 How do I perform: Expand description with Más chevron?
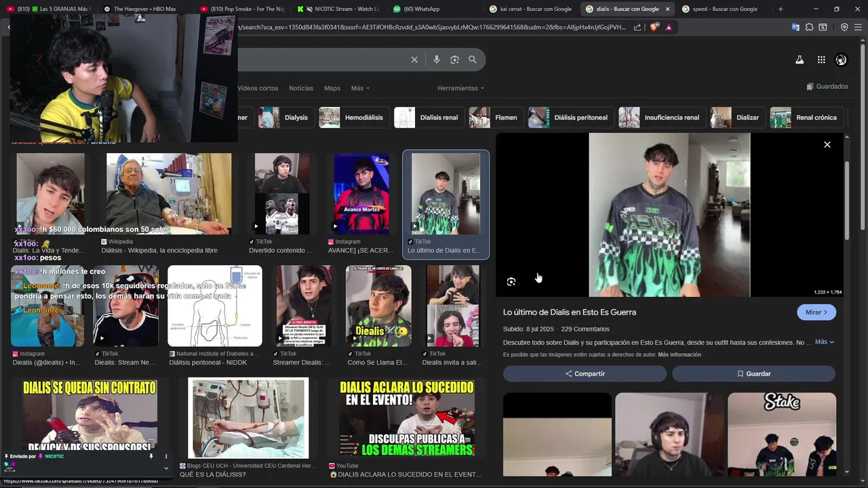825,342
